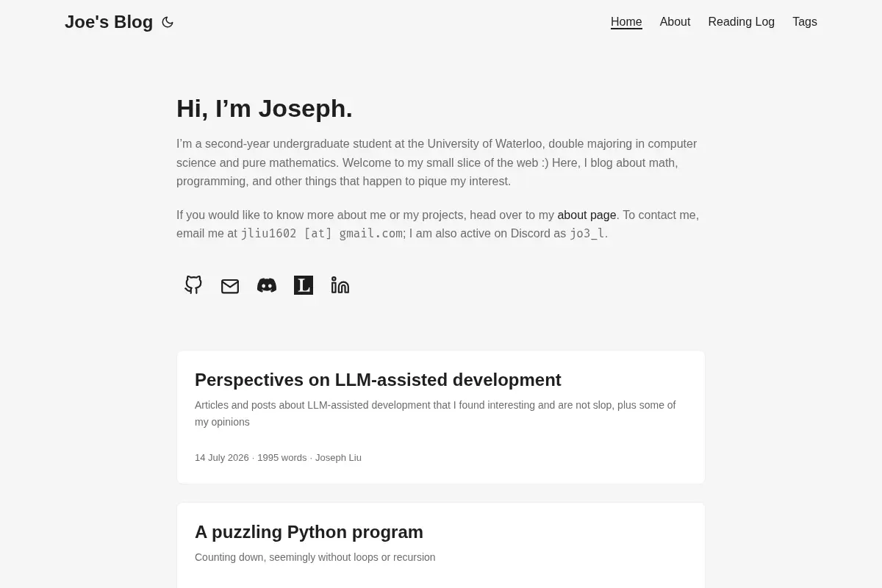Click 'Articles and posts about LLM-assisted' summary

[435, 413]
